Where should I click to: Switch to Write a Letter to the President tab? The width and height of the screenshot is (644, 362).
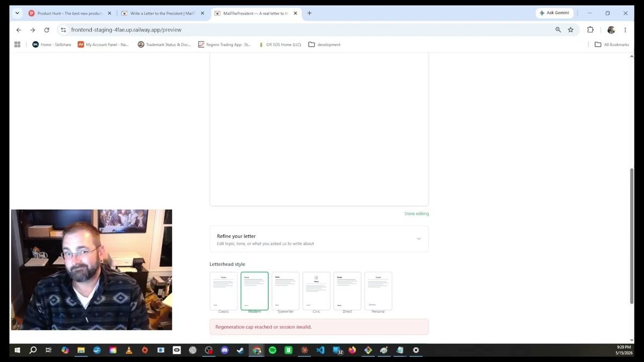[x=162, y=13]
